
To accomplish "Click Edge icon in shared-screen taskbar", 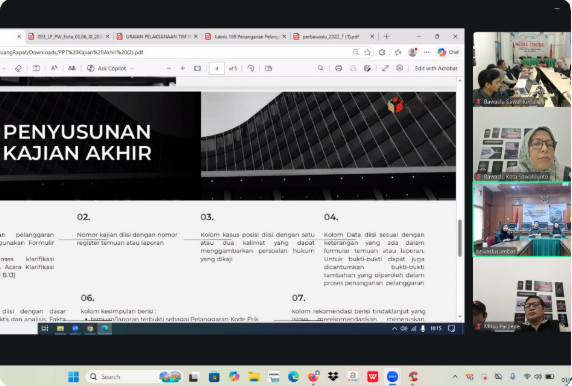I will coord(104,328).
